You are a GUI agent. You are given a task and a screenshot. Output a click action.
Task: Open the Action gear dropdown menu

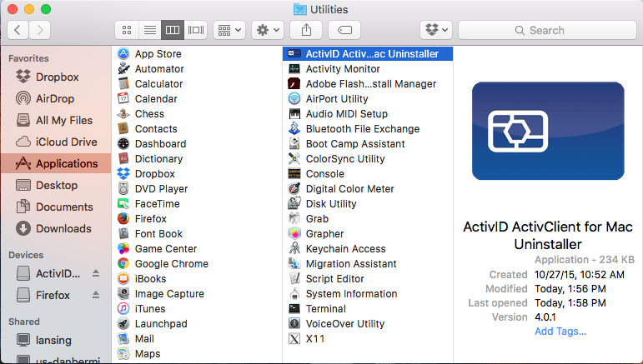pyautogui.click(x=267, y=30)
